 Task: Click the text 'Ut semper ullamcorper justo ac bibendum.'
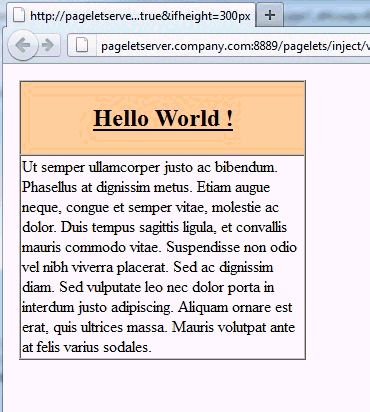coord(150,167)
